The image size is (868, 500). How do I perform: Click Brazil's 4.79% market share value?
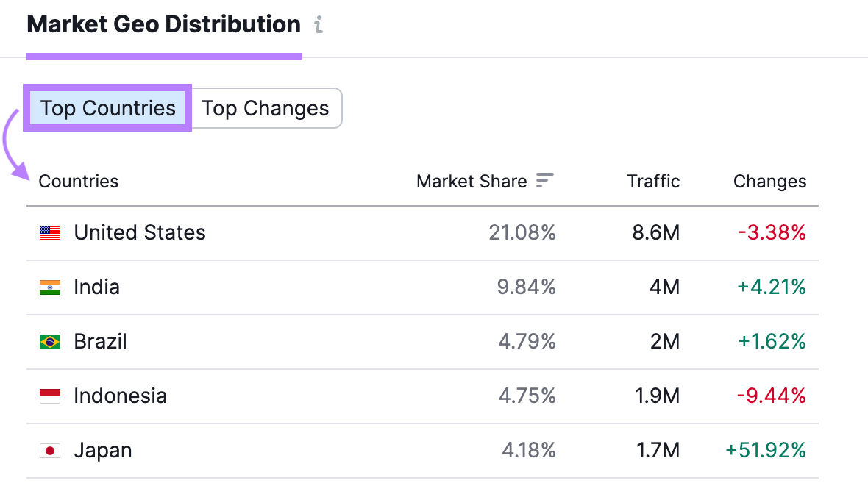(x=528, y=341)
